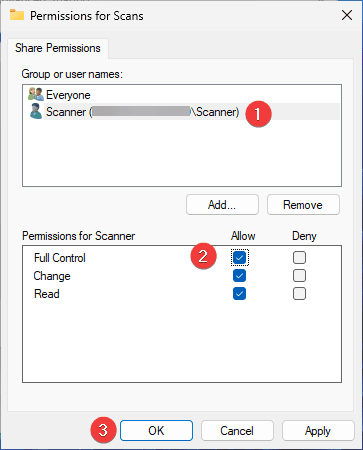The image size is (363, 450).
Task: Click the Add... button
Action: coord(222,204)
